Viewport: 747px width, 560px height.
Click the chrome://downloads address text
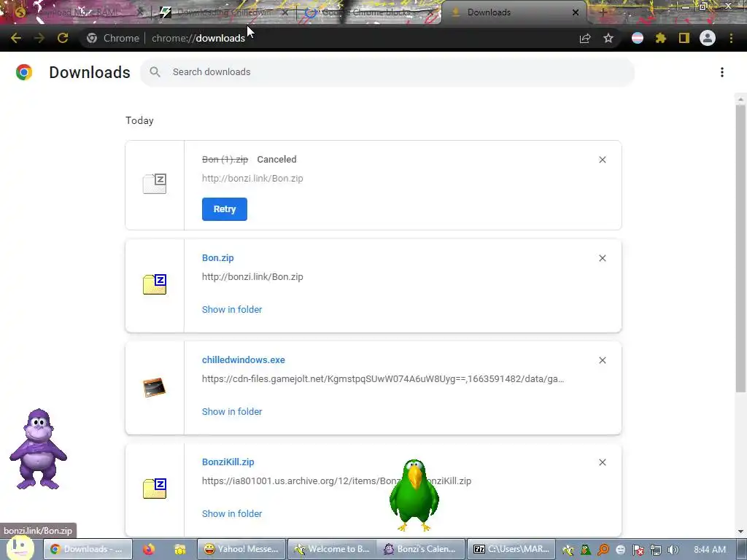click(x=198, y=38)
